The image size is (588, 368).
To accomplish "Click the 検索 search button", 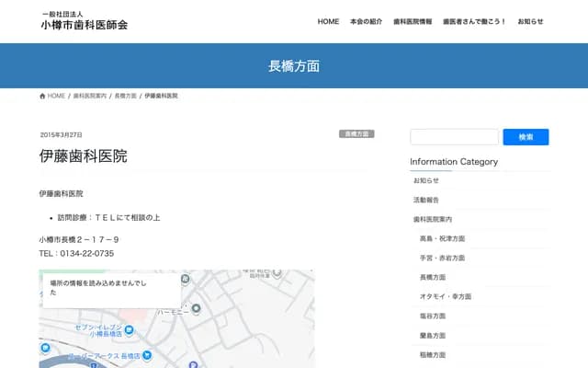I will tap(526, 137).
